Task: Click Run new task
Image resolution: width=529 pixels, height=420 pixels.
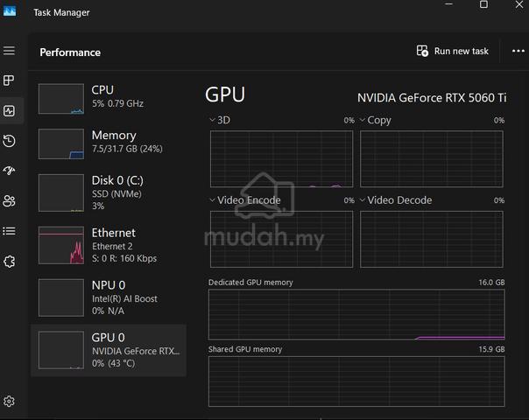Action: coord(452,51)
